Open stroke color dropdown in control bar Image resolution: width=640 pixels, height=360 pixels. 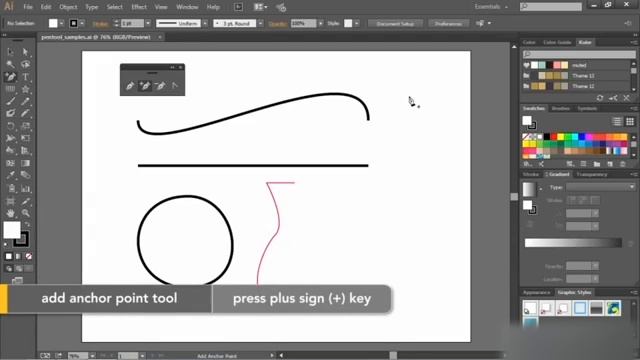tap(82, 24)
